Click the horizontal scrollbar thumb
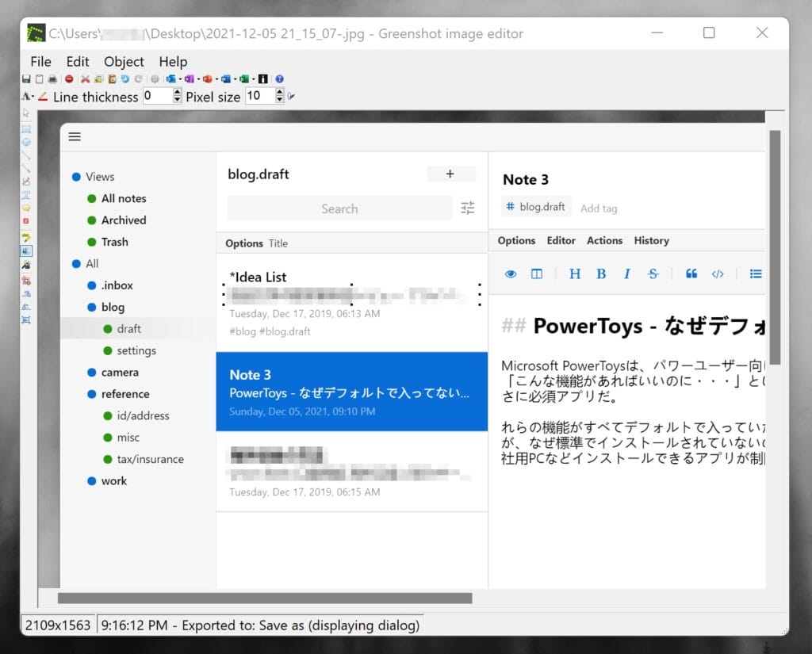Screen dimensions: 812x654 (265, 598)
